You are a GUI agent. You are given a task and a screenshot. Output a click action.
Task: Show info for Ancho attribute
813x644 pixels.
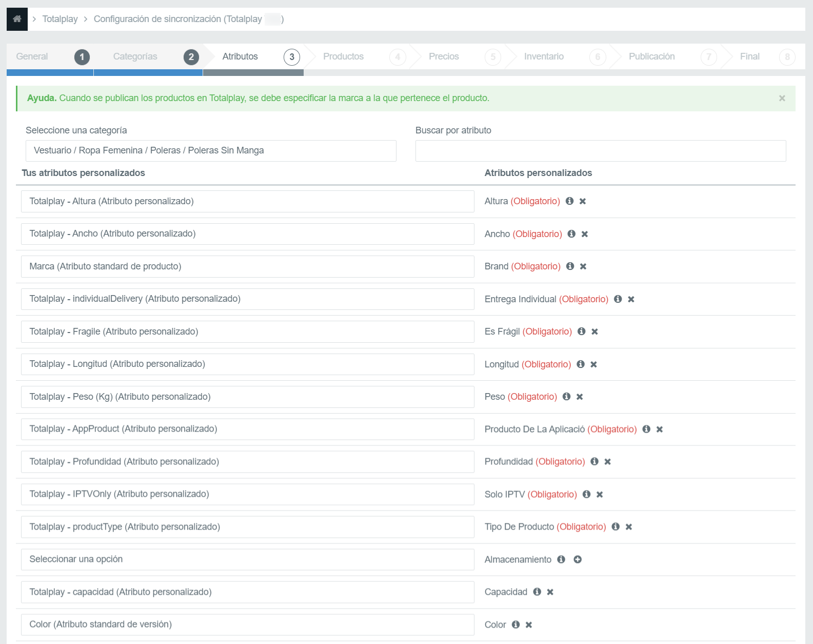click(x=571, y=234)
